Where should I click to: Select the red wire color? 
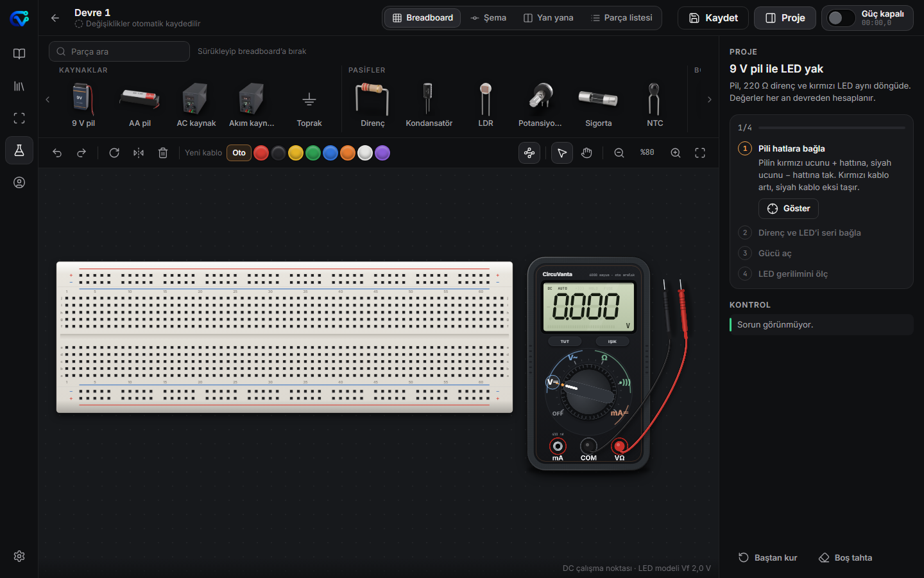coord(261,153)
